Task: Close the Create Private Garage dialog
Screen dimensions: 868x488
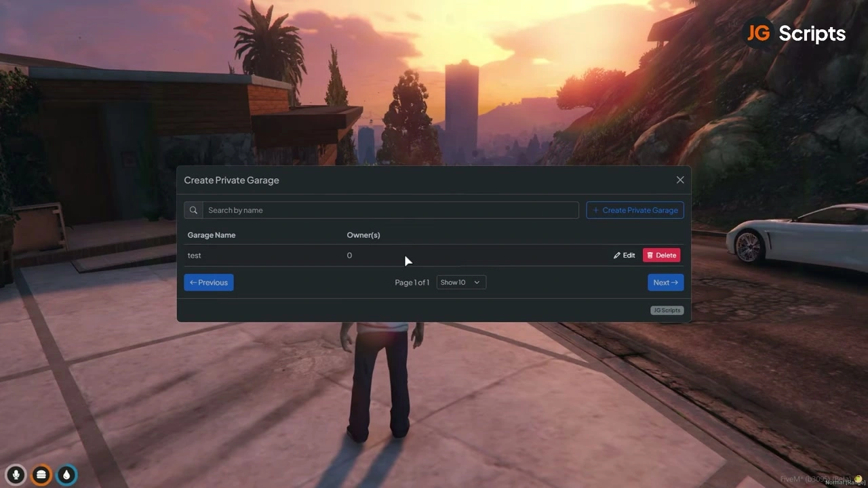Action: (x=680, y=180)
